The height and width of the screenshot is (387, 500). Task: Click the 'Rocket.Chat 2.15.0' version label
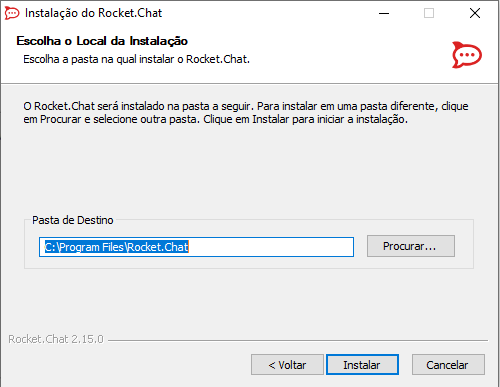pos(56,339)
